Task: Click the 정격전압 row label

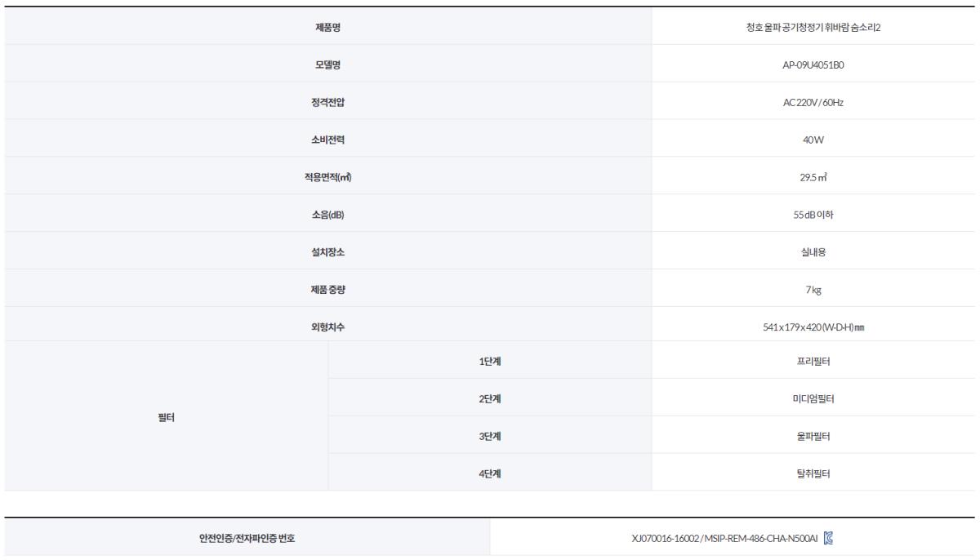Action: pyautogui.click(x=327, y=102)
